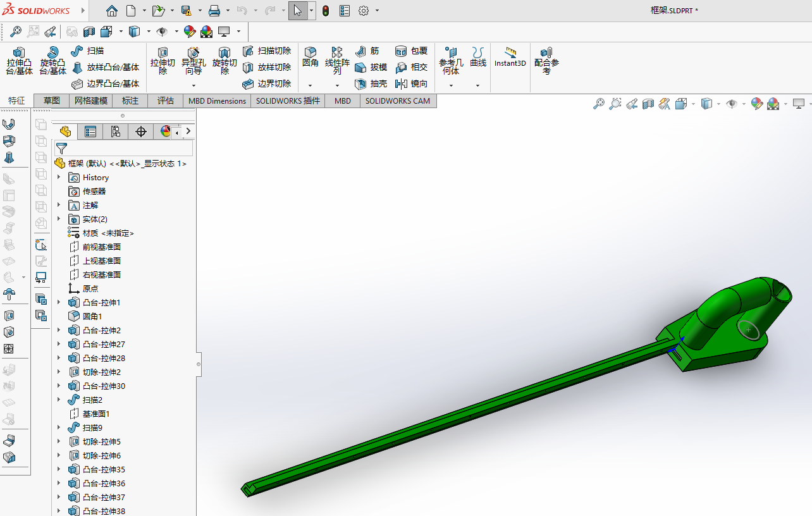This screenshot has width=812, height=516.
Task: Click 原点 origin in the tree
Action: 90,289
